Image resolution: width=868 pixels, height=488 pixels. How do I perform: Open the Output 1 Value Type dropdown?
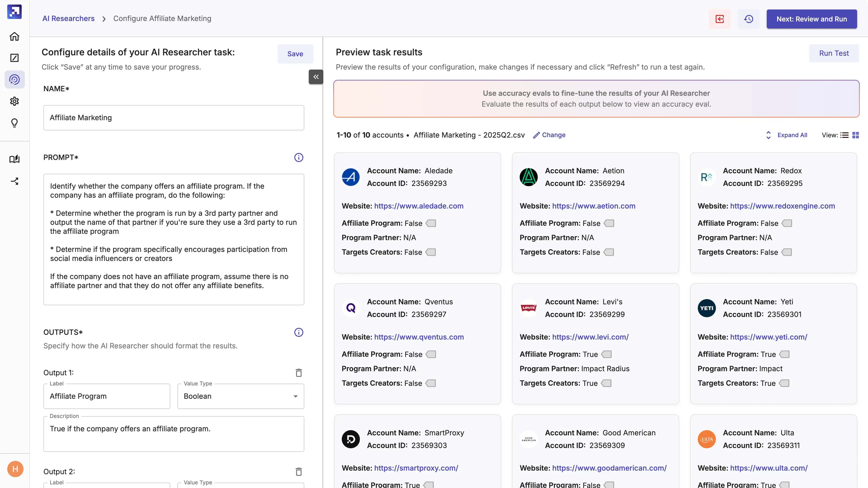click(x=241, y=396)
